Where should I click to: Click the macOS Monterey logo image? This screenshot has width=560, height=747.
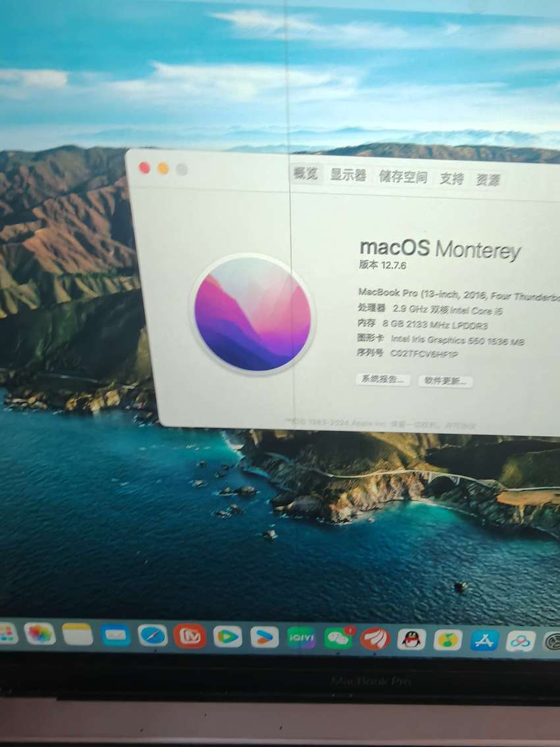pyautogui.click(x=252, y=313)
